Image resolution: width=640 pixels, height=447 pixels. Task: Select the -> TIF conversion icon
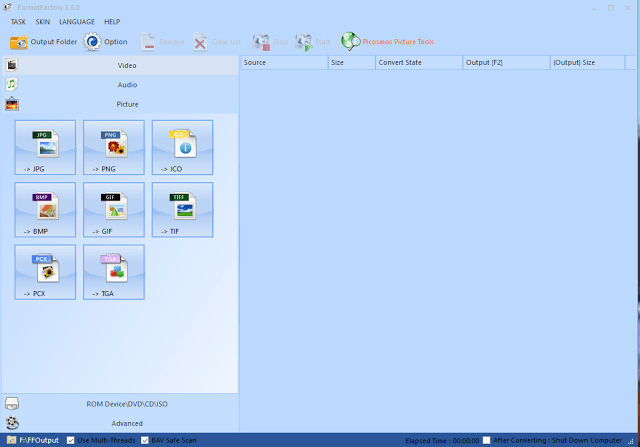(x=182, y=210)
